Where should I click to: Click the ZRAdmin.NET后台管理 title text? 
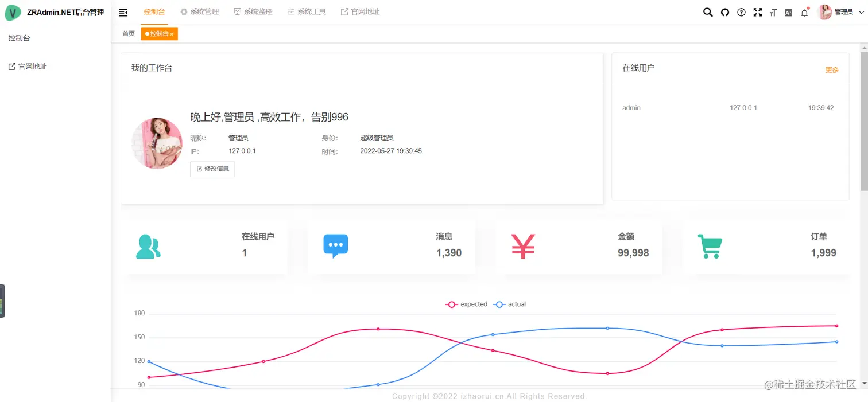65,12
